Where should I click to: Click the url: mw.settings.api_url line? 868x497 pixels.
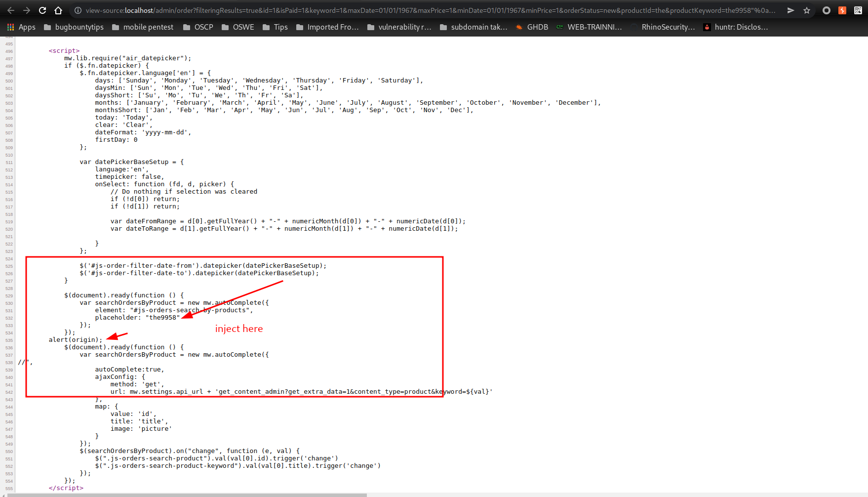[302, 392]
